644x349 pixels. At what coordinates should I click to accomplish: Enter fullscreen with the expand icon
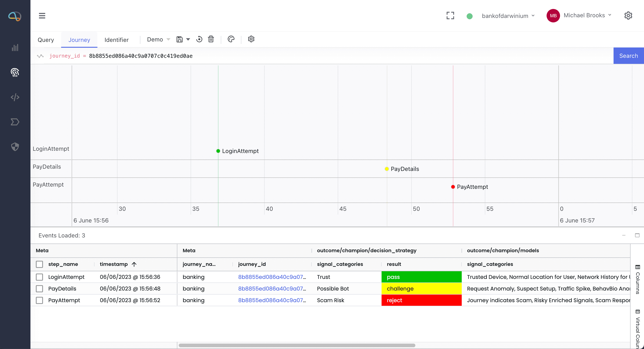(450, 15)
